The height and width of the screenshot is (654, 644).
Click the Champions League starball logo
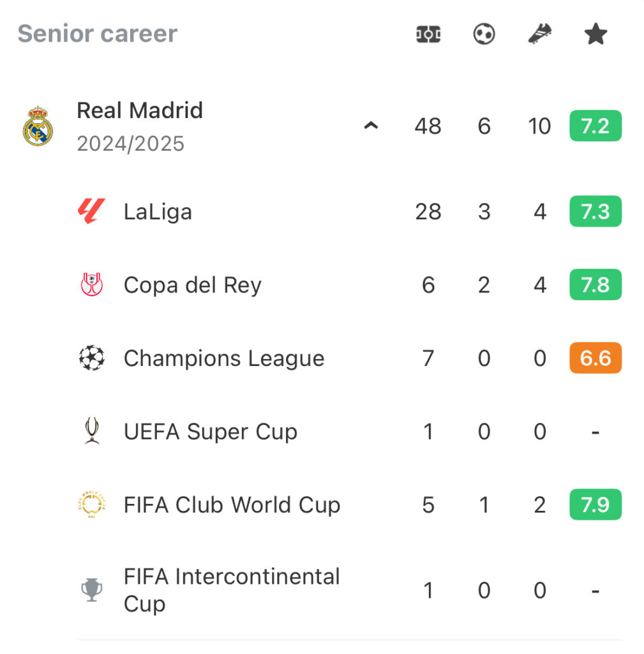pyautogui.click(x=92, y=358)
